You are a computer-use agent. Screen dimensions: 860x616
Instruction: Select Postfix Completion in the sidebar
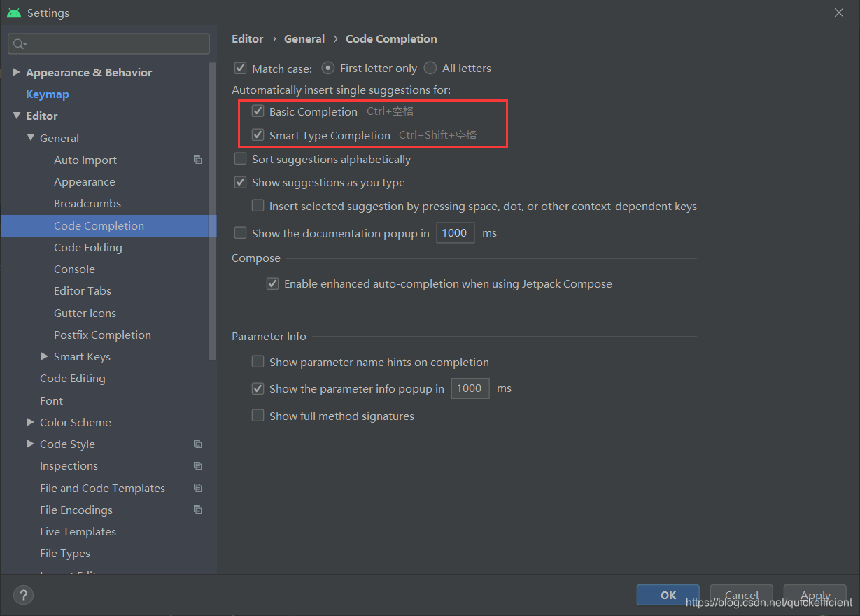click(102, 335)
